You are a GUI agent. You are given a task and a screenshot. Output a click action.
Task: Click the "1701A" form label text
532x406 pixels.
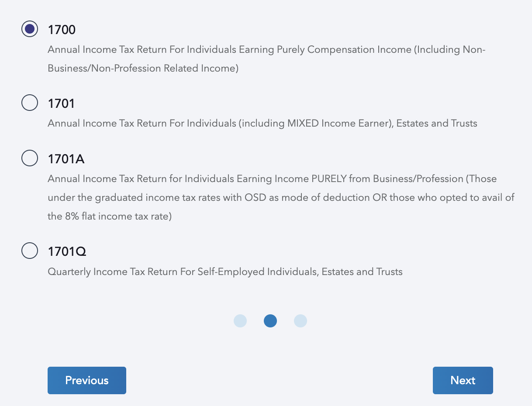(x=66, y=159)
